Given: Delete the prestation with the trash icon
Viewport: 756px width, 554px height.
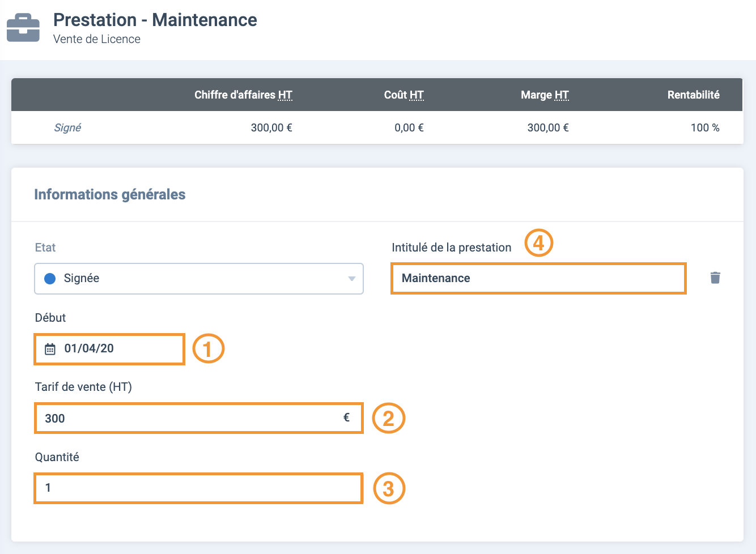Looking at the screenshot, I should (715, 278).
